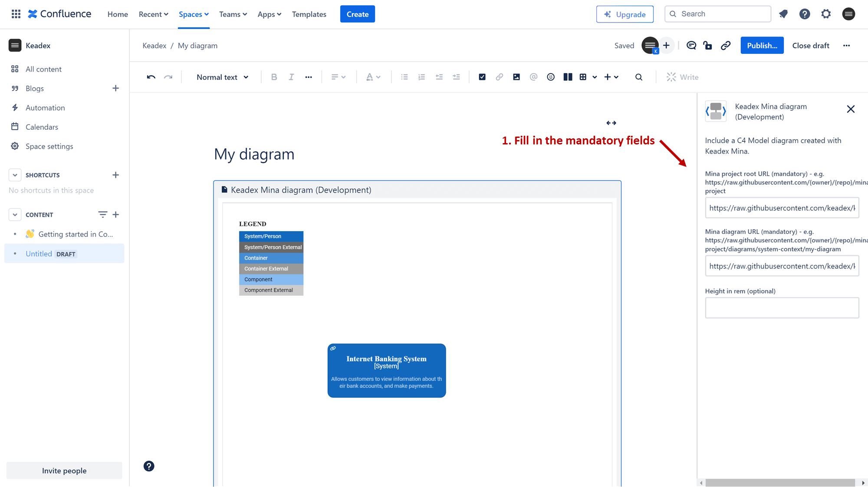Open Apps dropdown menu
Screen dimensions: 868x487
(x=270, y=14)
